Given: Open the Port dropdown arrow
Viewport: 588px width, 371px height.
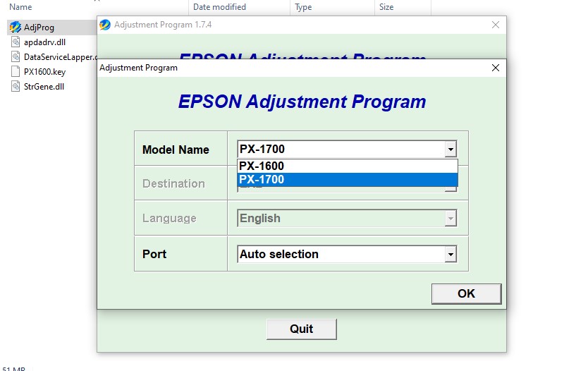Looking at the screenshot, I should click(451, 255).
